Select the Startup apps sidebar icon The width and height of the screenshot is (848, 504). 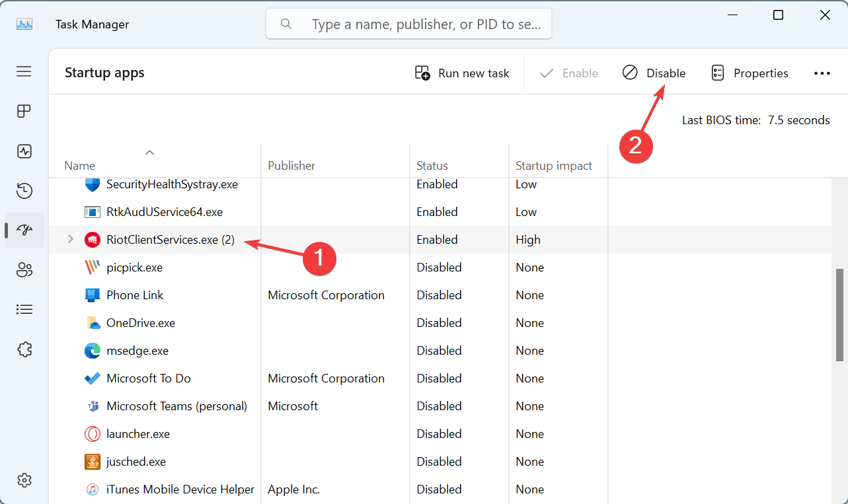point(24,230)
